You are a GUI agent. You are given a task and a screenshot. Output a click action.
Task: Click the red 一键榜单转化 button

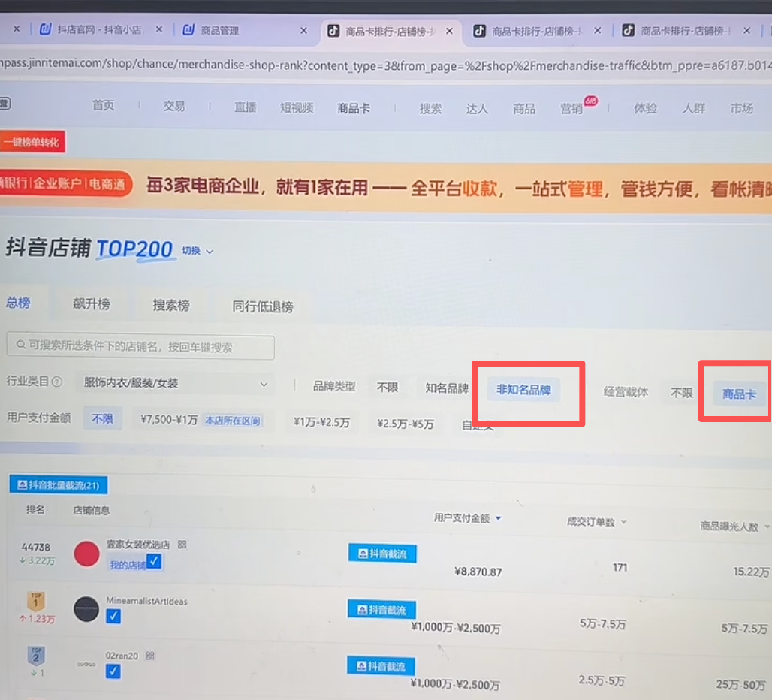32,142
